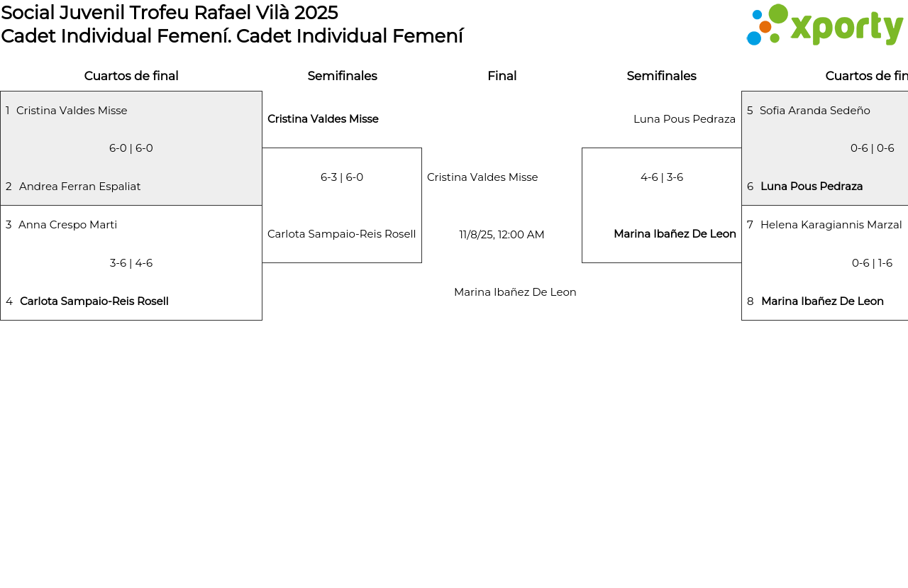The width and height of the screenshot is (908, 588).
Task: Select the left Semifinales column header
Action: 342,76
